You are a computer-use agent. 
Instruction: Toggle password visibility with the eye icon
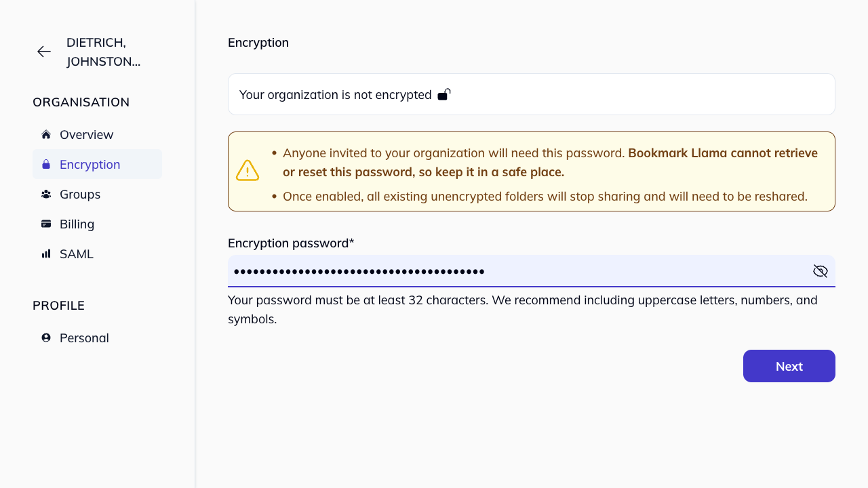pyautogui.click(x=821, y=270)
